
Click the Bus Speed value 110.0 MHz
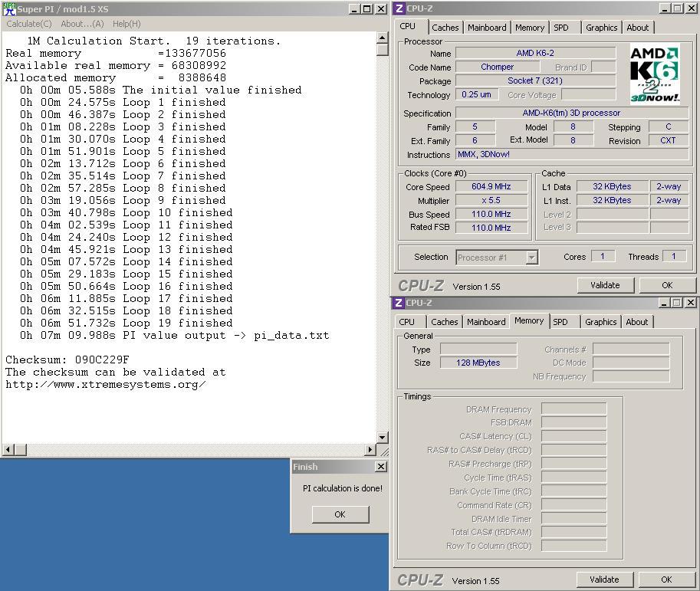[x=491, y=215]
